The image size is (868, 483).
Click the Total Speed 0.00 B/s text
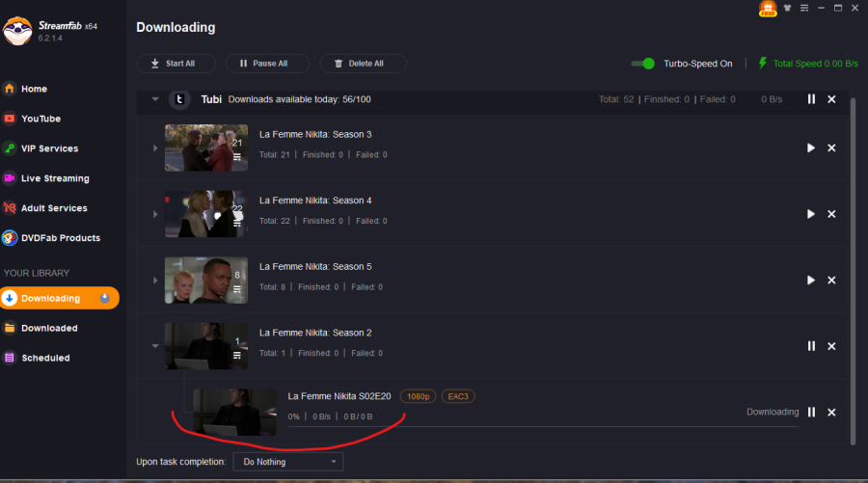click(815, 64)
